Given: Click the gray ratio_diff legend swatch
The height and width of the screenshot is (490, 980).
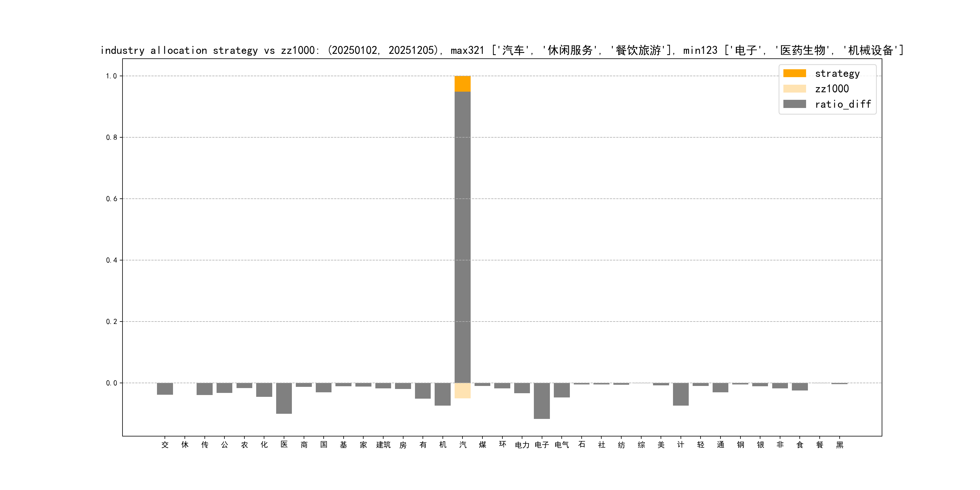Looking at the screenshot, I should point(794,104).
